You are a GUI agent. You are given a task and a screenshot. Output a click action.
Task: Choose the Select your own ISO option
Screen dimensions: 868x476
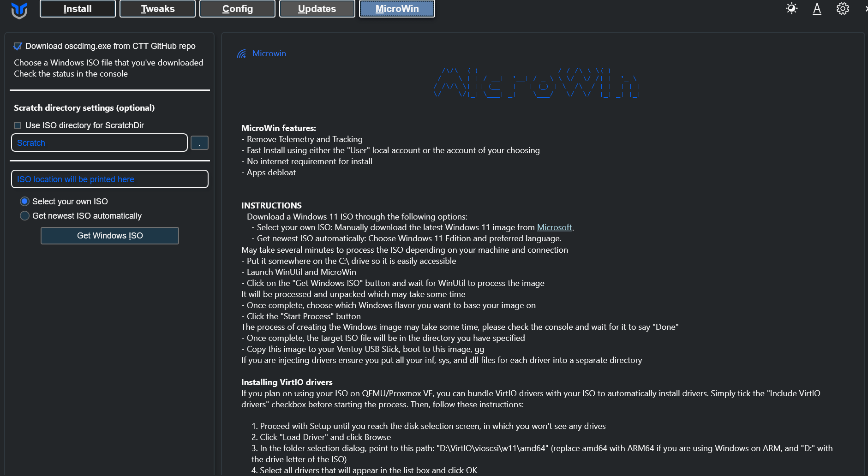coord(25,202)
